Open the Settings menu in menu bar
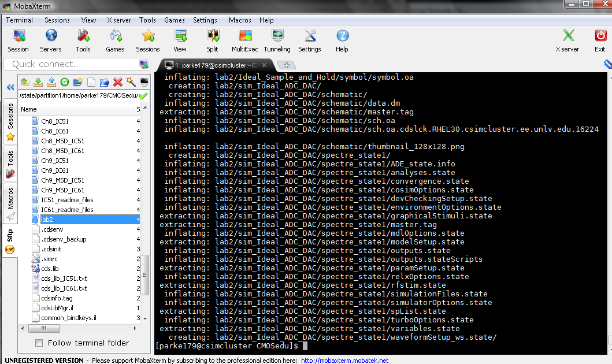The height and width of the screenshot is (364, 612). 205,20
